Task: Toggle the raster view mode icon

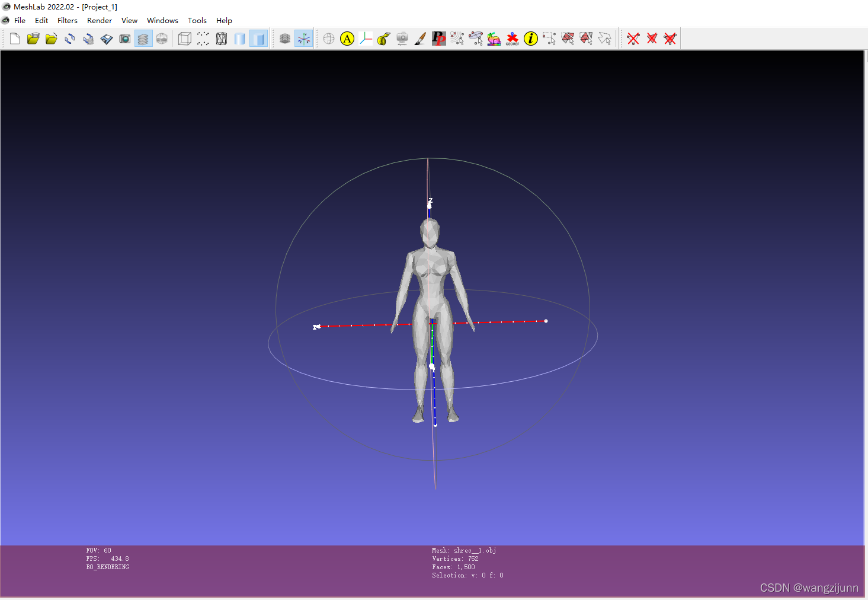Action: 162,39
